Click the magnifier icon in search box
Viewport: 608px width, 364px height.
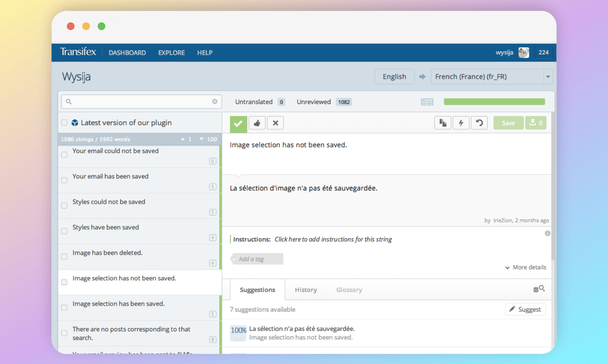(69, 102)
